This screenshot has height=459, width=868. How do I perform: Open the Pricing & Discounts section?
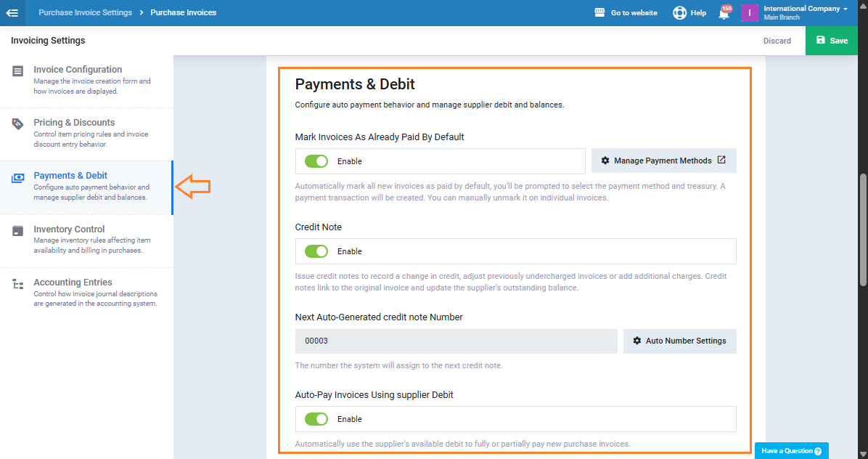click(x=86, y=134)
